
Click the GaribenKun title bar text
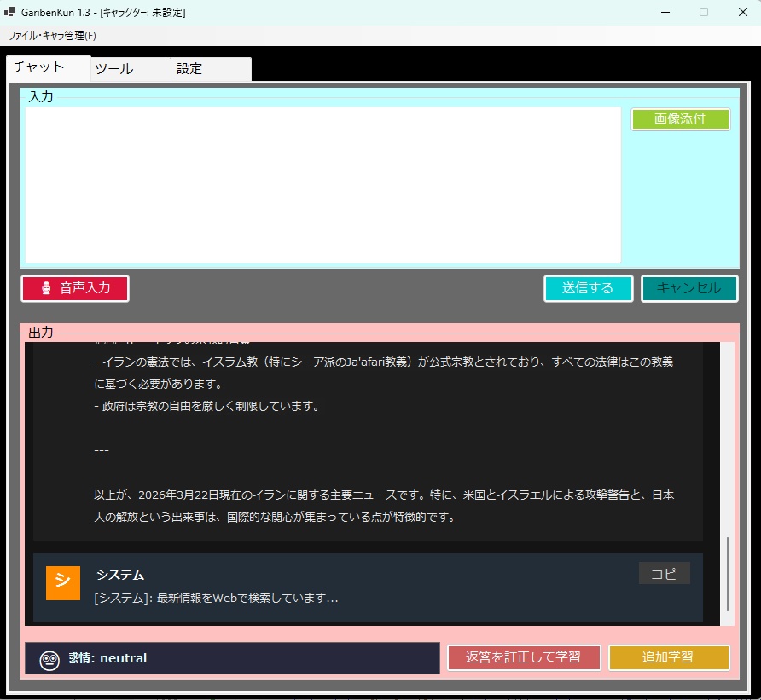pyautogui.click(x=102, y=12)
